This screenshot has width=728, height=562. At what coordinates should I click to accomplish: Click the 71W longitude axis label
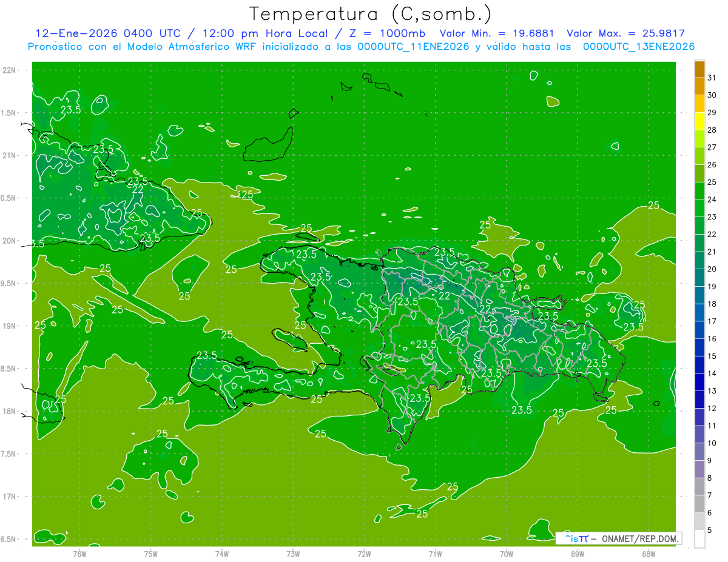click(x=435, y=554)
